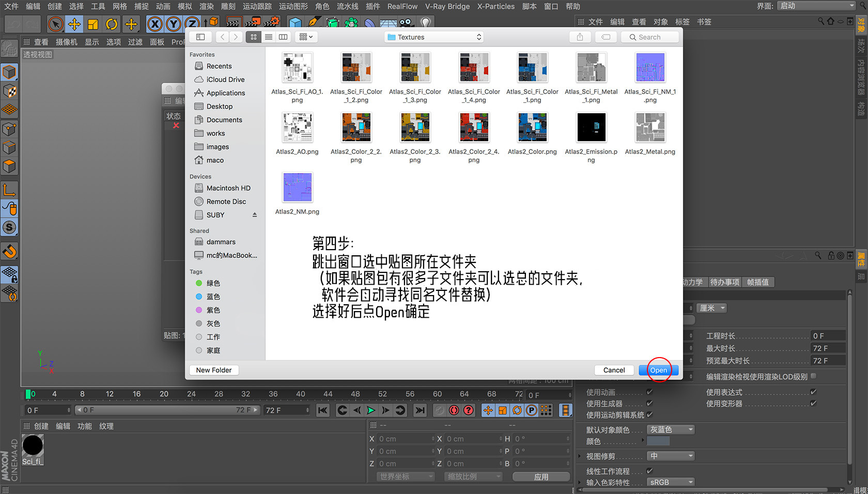Activate the Rotate tool
Viewport: 868px width, 494px height.
pos(112,24)
